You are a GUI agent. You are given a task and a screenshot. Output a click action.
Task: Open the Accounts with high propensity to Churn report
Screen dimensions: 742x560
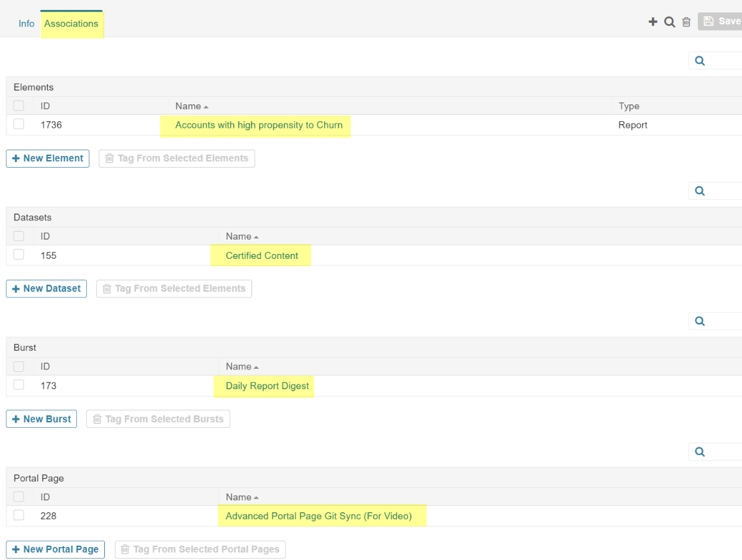255,125
